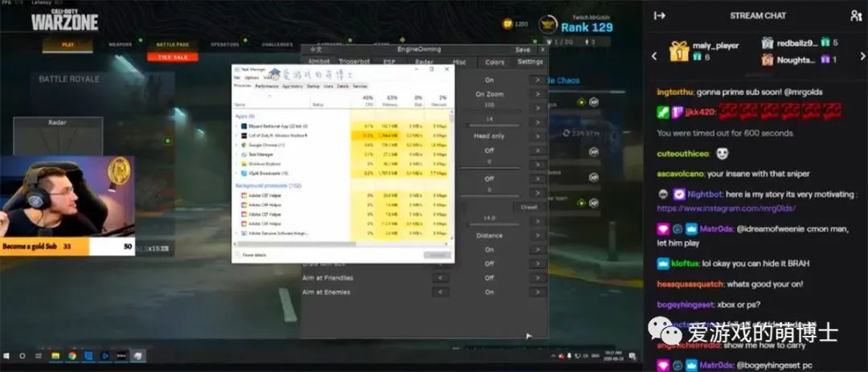Click the Task Manager horizontal scrollbar

341,243
